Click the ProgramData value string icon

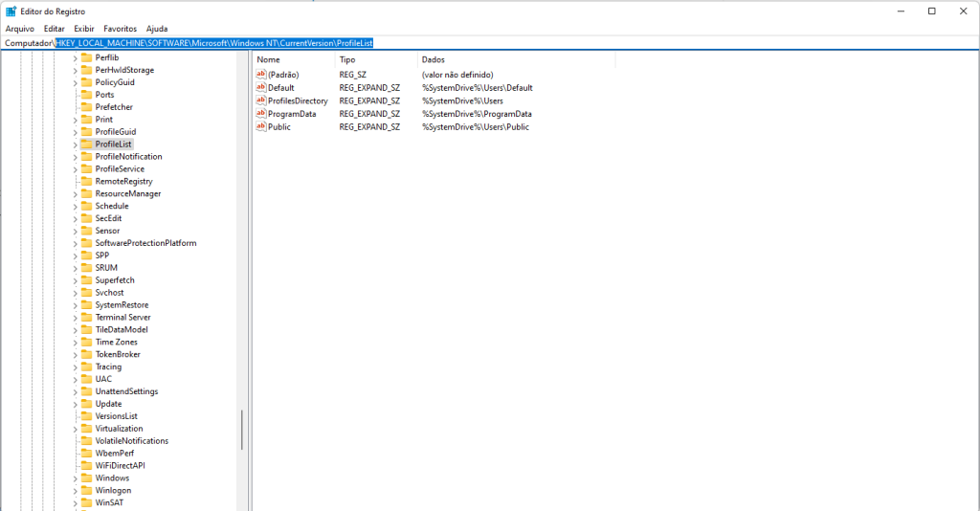261,113
